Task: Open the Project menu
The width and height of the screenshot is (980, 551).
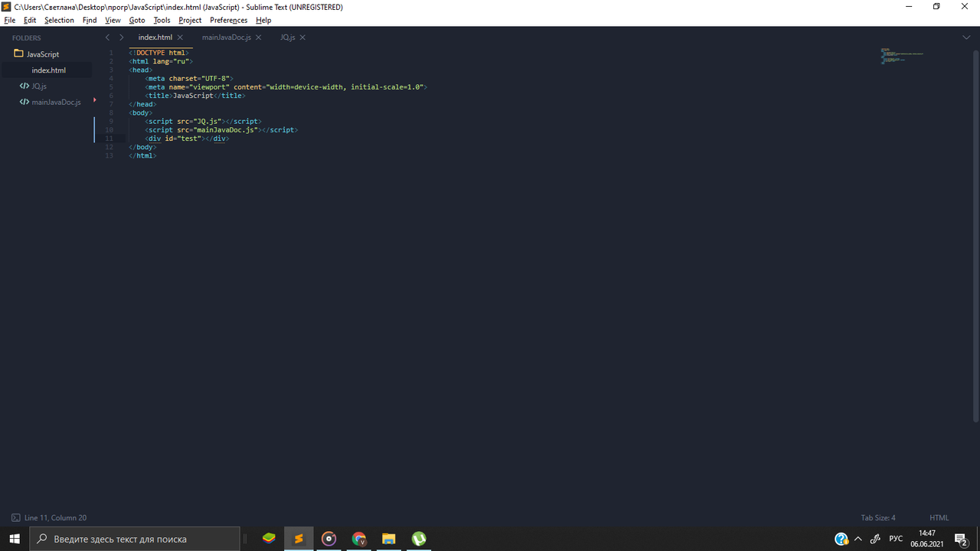Action: pos(190,20)
